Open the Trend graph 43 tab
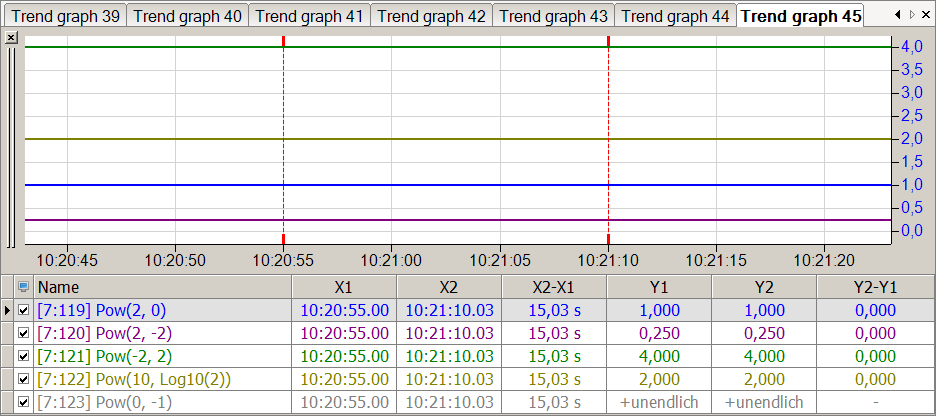Viewport: 936px width, 416px height. click(x=553, y=16)
